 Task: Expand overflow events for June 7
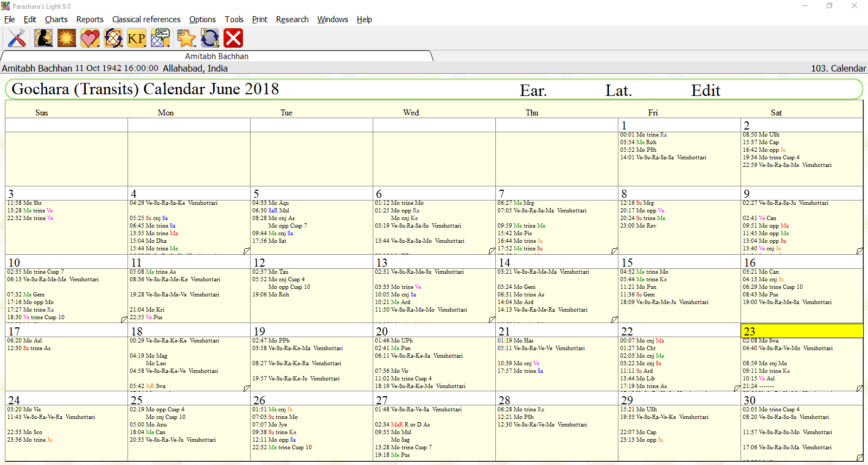tap(615, 251)
